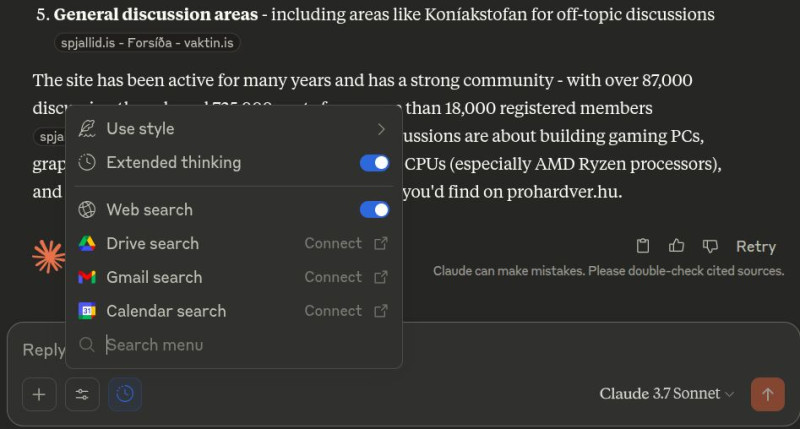Open the Claude 3.7 Sonnet model dropdown
This screenshot has height=429, width=800.
coord(667,394)
